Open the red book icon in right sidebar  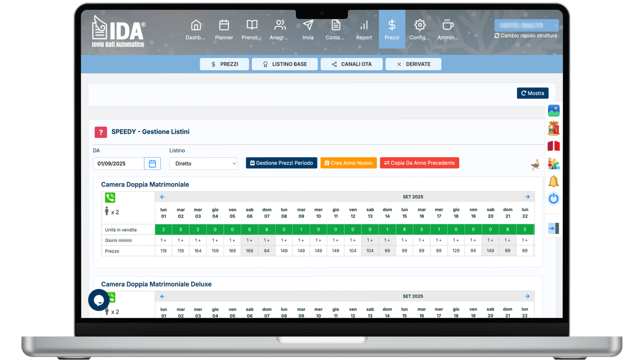[x=553, y=146]
